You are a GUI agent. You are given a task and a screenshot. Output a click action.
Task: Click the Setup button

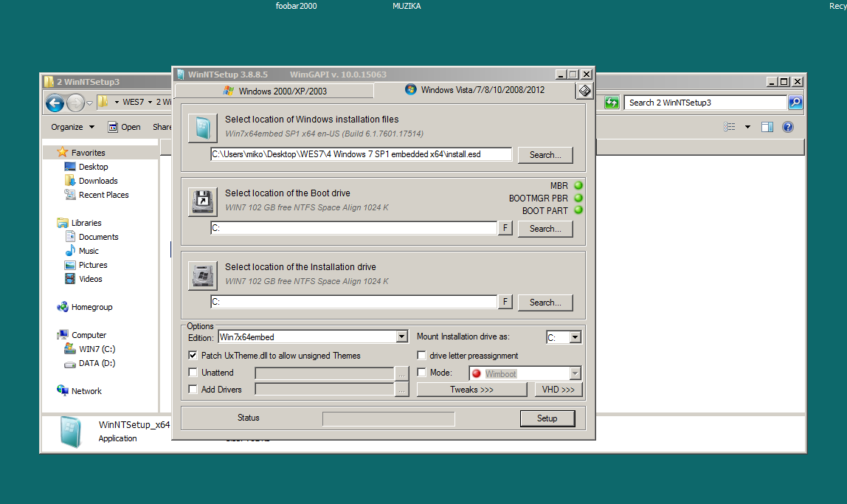click(547, 418)
